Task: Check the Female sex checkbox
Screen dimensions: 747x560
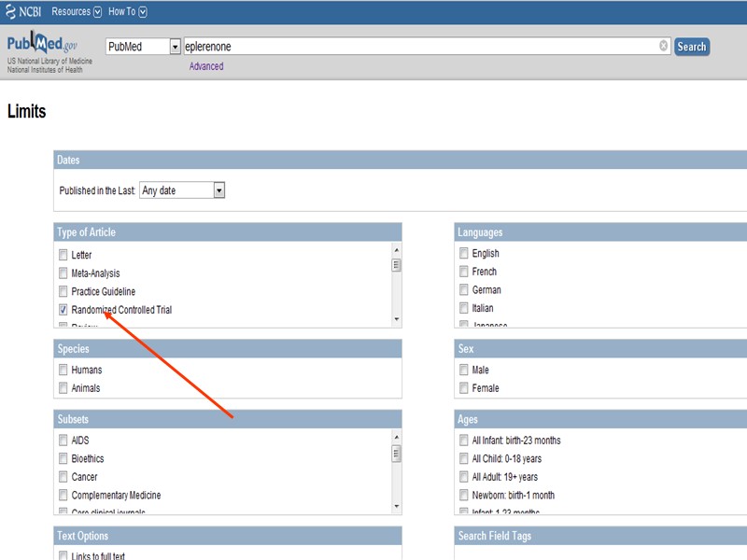Action: click(x=463, y=387)
